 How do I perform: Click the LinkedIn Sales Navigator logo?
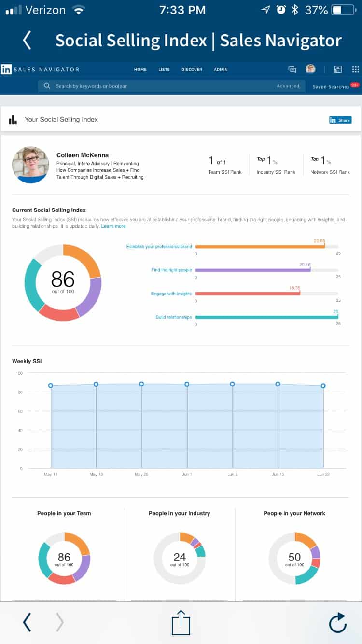point(40,70)
